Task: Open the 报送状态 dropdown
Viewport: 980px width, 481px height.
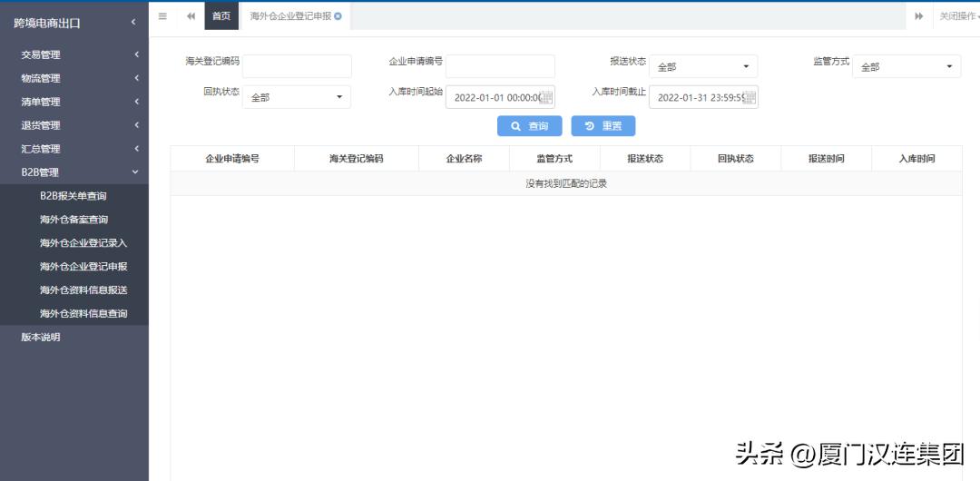Action: [x=703, y=66]
